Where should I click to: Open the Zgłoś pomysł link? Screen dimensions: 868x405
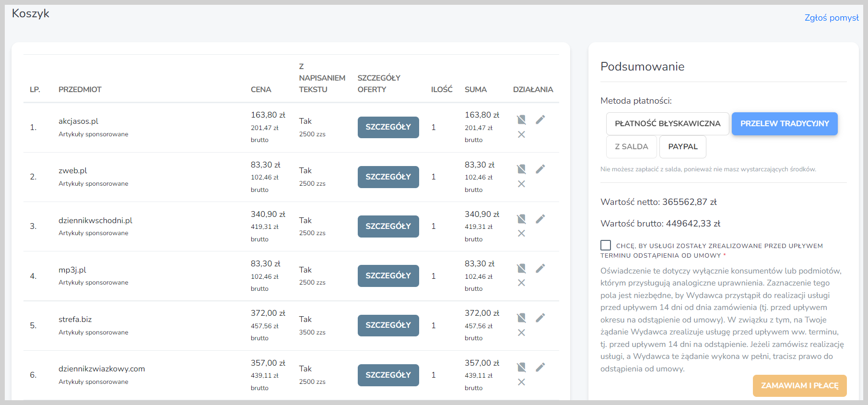(x=832, y=18)
